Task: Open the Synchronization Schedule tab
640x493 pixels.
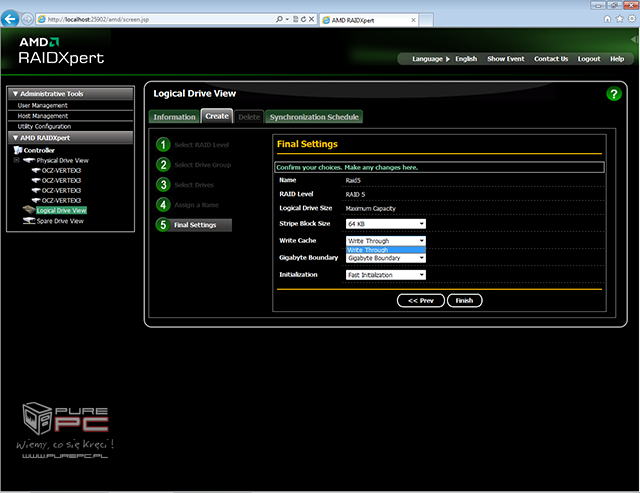Action: click(299, 117)
